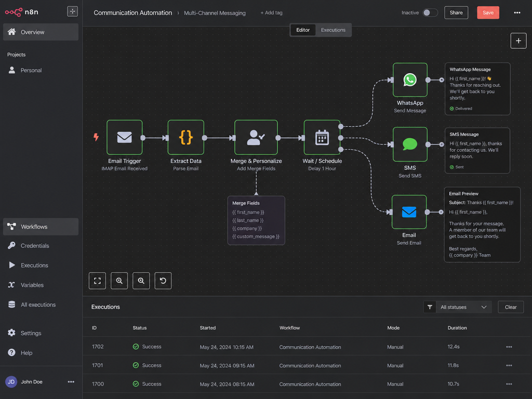Click the first zoom magnifier button
This screenshot has height=399, width=532.
click(x=119, y=281)
